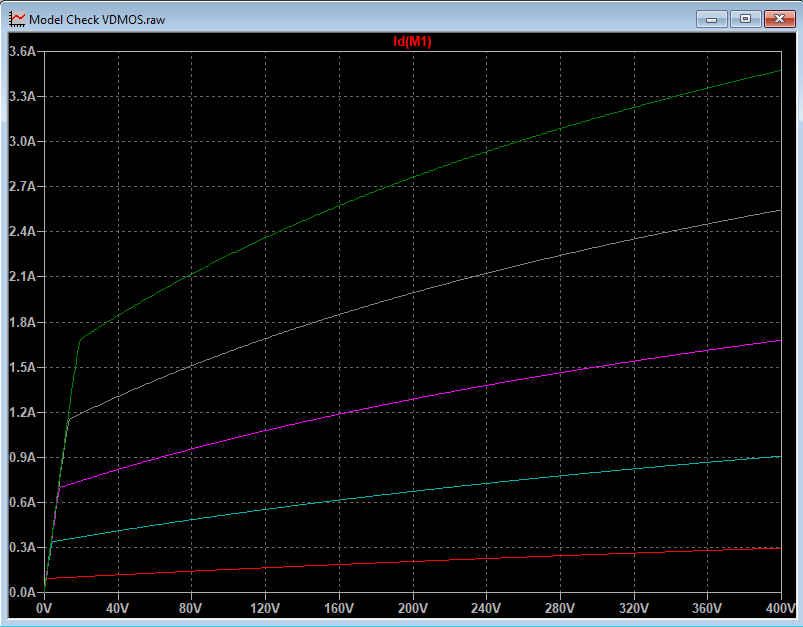This screenshot has height=627, width=803.
Task: Click the 3.6A y-axis label
Action: pyautogui.click(x=23, y=51)
